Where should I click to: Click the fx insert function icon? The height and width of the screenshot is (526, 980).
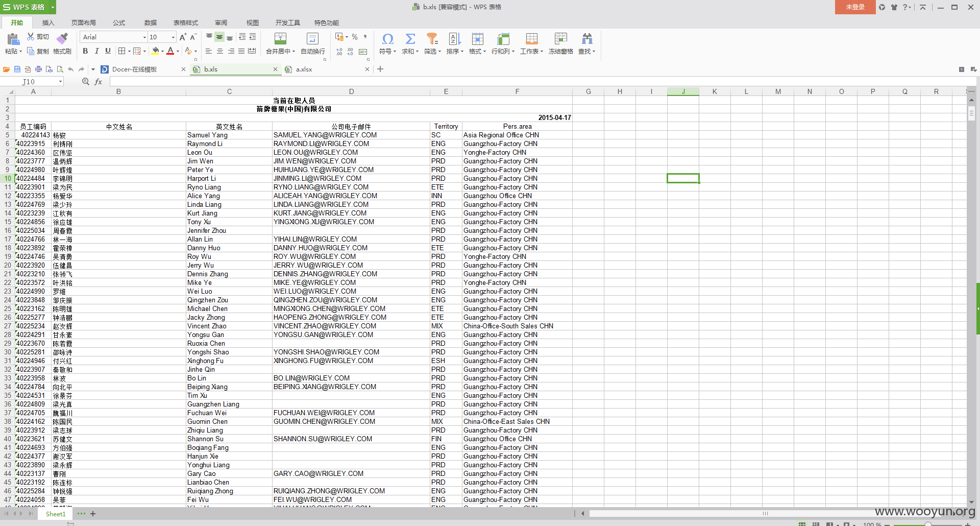point(99,82)
